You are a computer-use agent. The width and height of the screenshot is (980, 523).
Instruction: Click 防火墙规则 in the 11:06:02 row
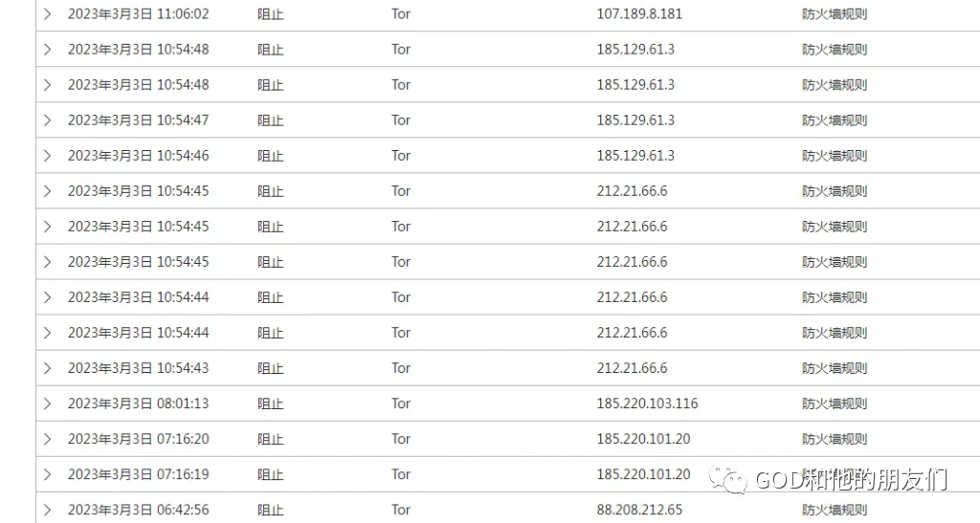(x=835, y=14)
